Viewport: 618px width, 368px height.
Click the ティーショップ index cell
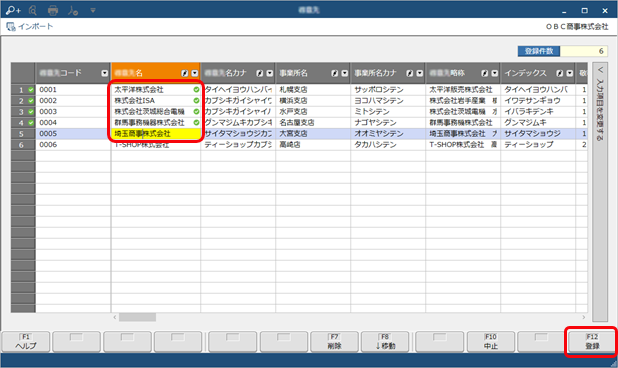pyautogui.click(x=538, y=145)
